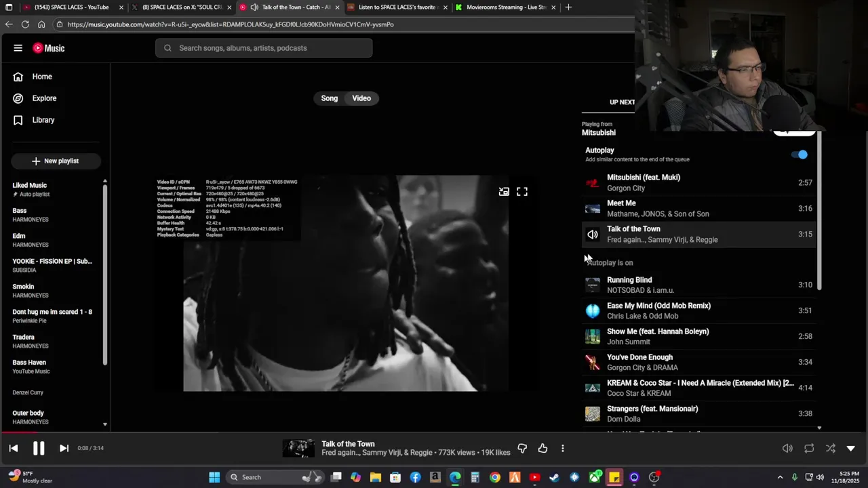This screenshot has width=868, height=488.
Task: Open the Windows Start menu
Action: click(214, 477)
